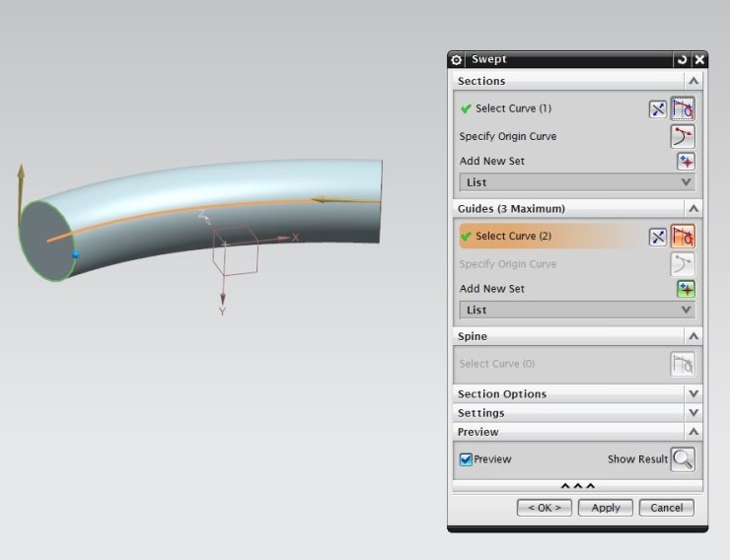Expand the Section Options group
Viewport: 730px width, 560px height.
coord(693,393)
